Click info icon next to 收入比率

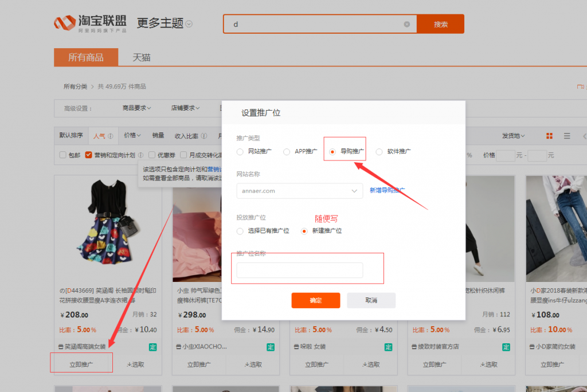click(204, 136)
